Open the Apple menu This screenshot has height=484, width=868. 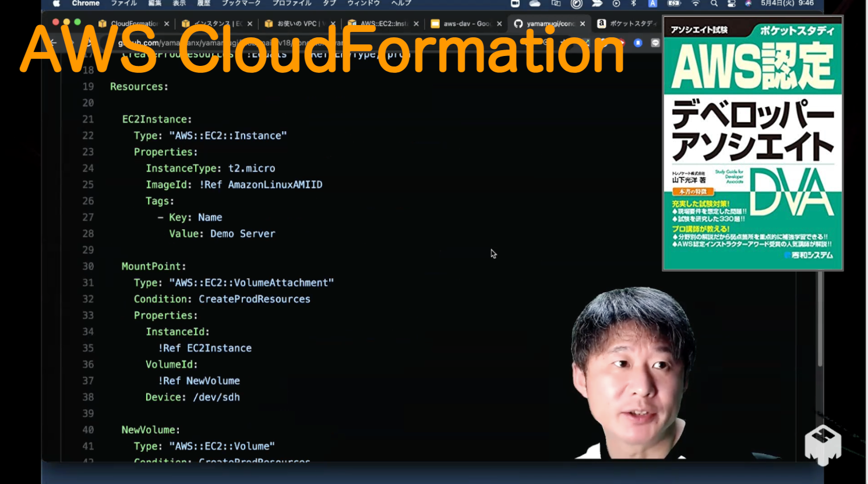pos(57,3)
